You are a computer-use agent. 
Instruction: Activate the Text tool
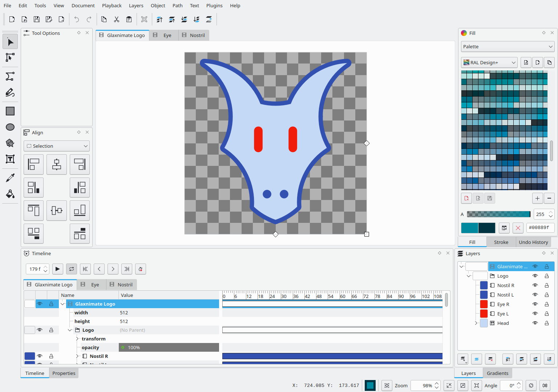(x=10, y=159)
